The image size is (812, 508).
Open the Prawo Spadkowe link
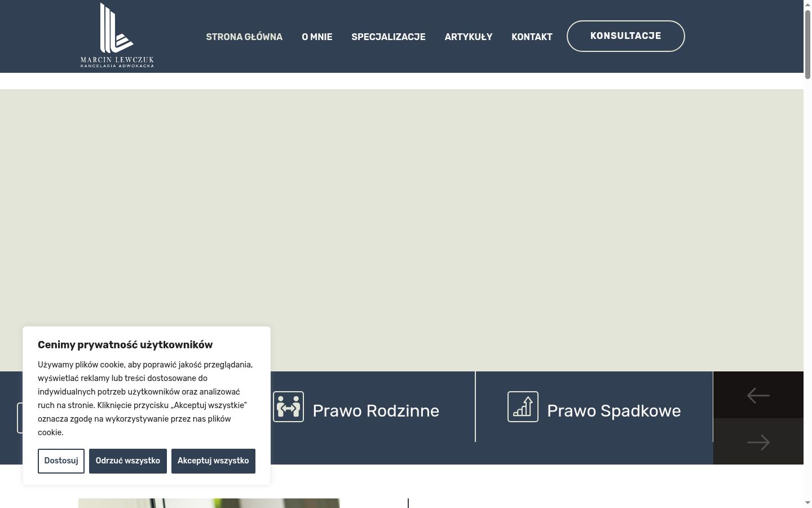(614, 411)
